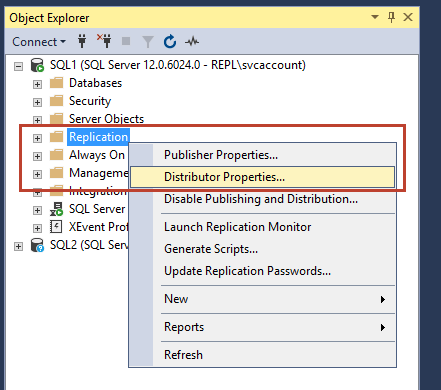
Task: Select Disable Publishing and Distribution option
Action: [x=262, y=199]
